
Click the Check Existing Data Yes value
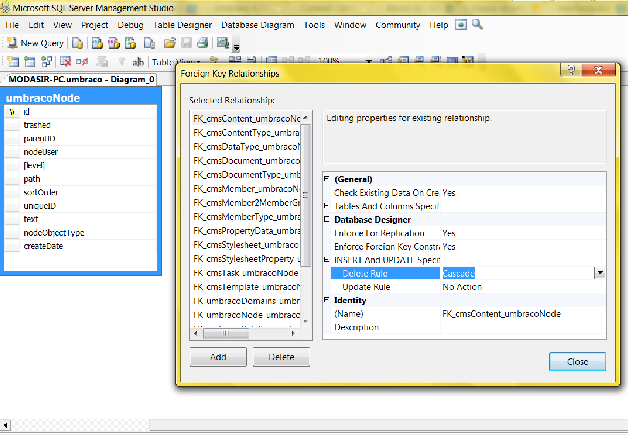point(449,193)
